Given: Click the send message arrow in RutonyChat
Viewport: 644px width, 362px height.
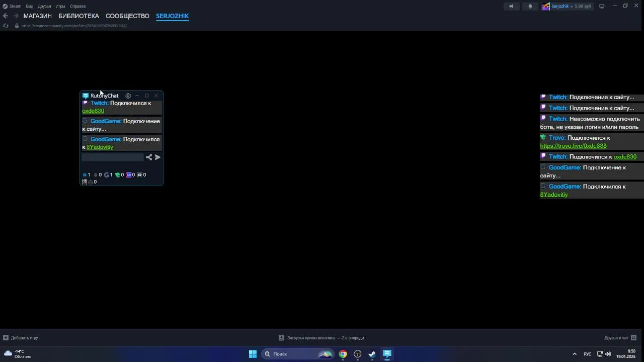Looking at the screenshot, I should [157, 157].
